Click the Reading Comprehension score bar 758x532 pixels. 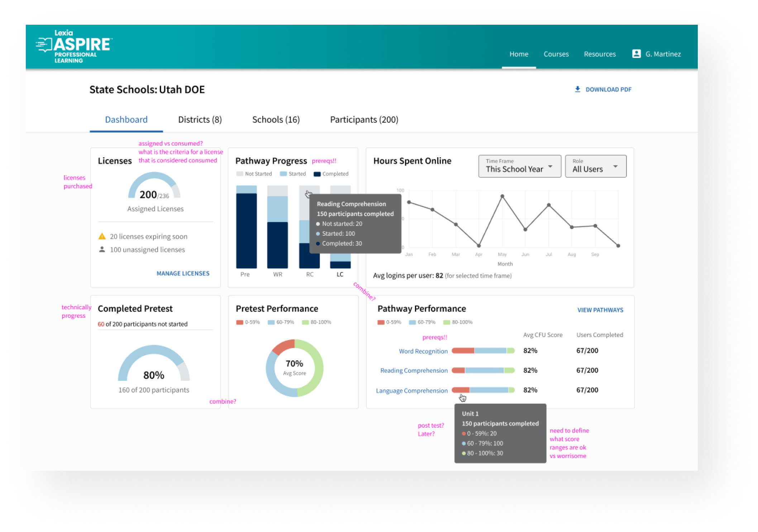coord(483,370)
